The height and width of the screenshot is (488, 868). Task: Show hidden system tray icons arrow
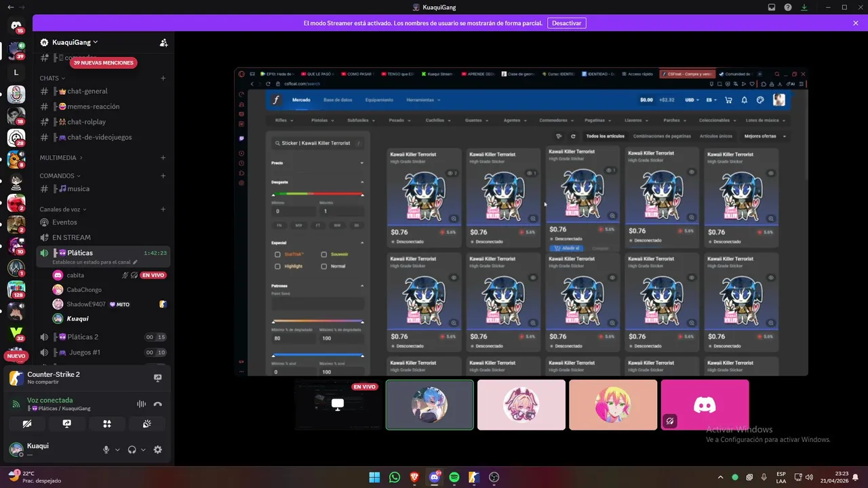720,477
